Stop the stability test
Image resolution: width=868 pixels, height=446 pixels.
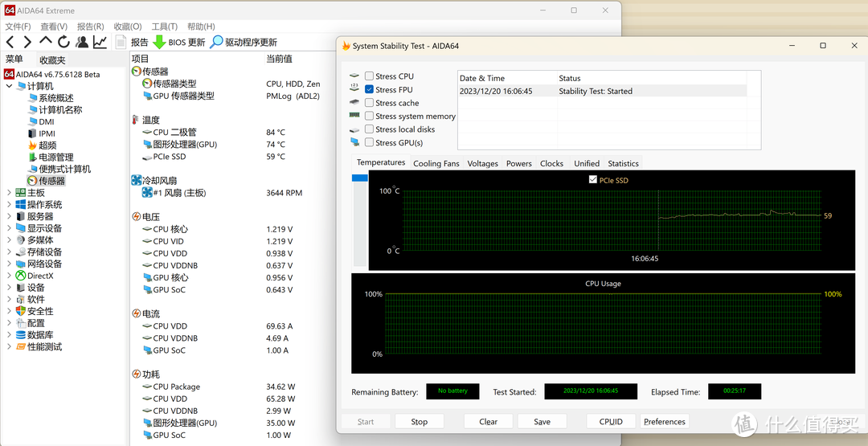coord(419,422)
